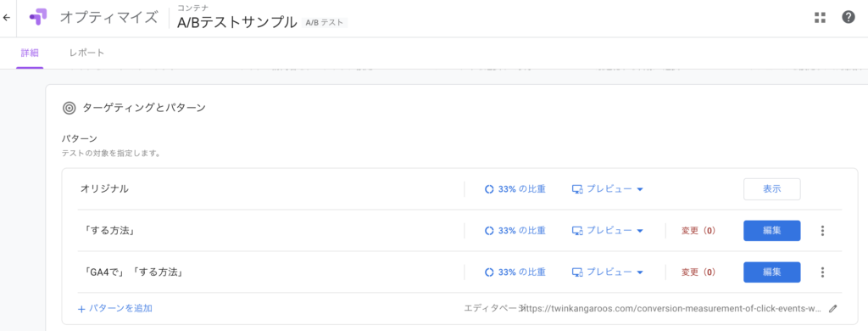Click the back arrow icon
868x331 pixels.
click(7, 17)
